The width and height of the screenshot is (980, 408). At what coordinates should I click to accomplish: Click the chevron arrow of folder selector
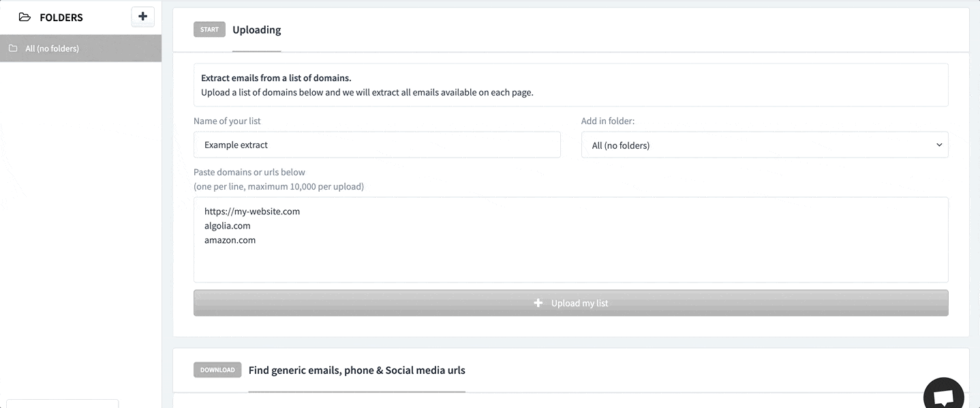(939, 145)
